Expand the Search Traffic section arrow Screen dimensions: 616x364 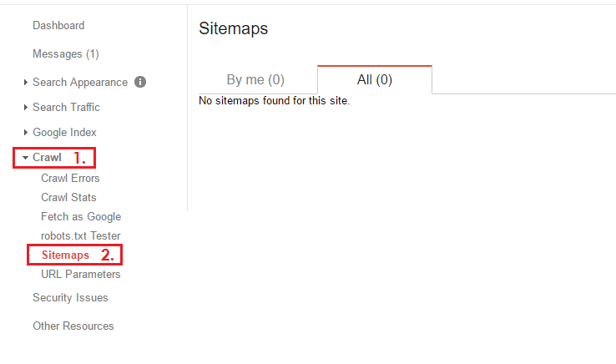(26, 108)
